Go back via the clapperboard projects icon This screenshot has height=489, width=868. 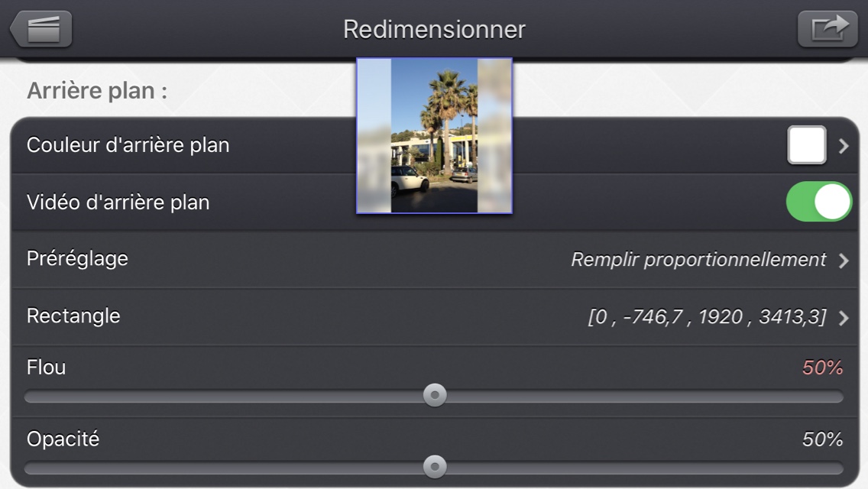(41, 29)
